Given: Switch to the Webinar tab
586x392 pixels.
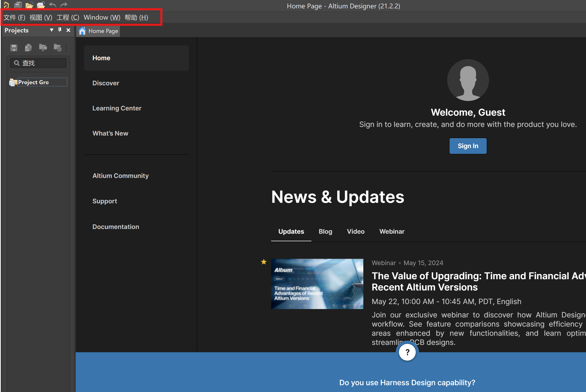Looking at the screenshot, I should 392,232.
